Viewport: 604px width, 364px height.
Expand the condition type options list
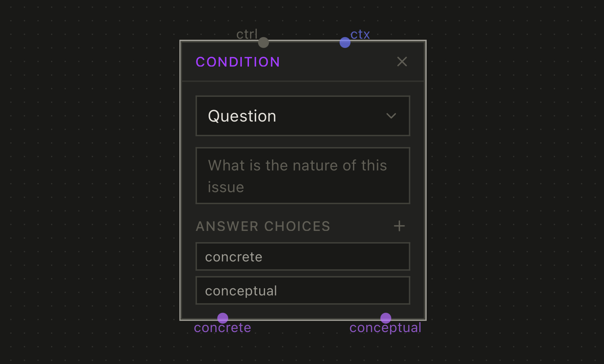[302, 116]
